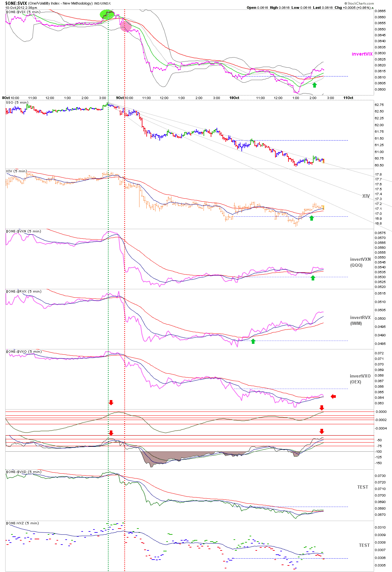Click the '0.0575' value on the VXN scale
Image resolution: width=392 pixels, height=572 pixels.
click(x=380, y=233)
